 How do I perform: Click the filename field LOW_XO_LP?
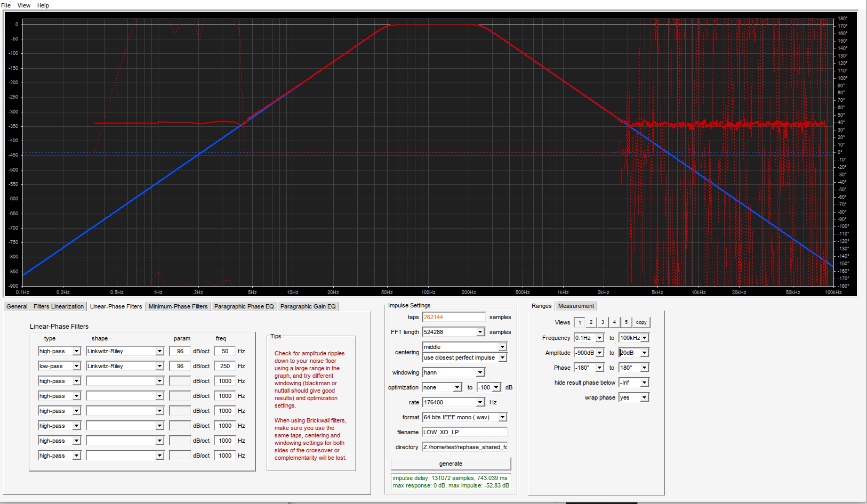465,432
